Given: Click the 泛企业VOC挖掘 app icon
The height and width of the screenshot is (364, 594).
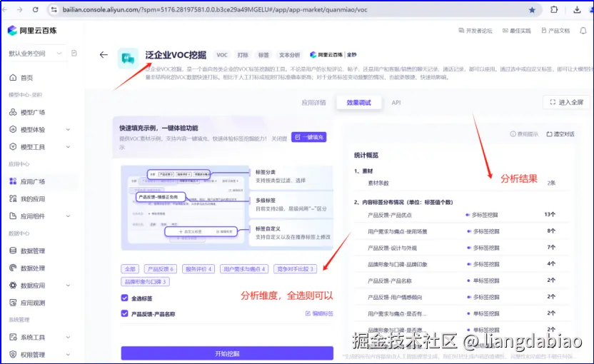Looking at the screenshot, I should click(128, 59).
